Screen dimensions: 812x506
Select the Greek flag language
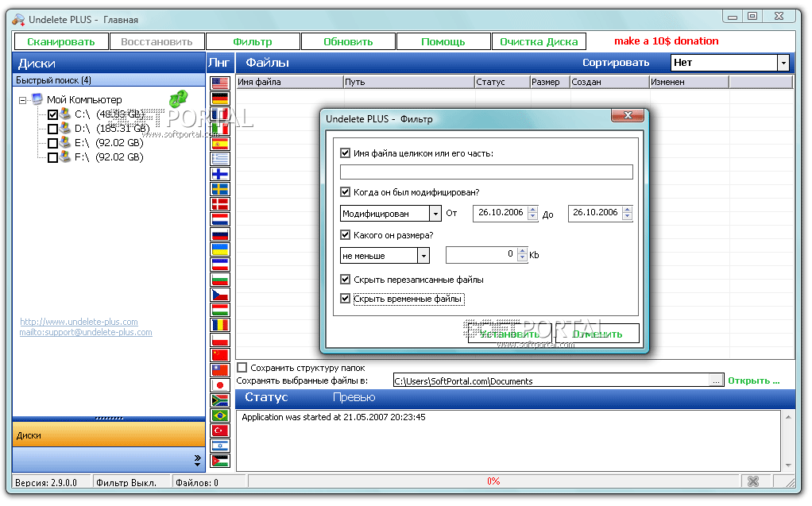point(220,159)
